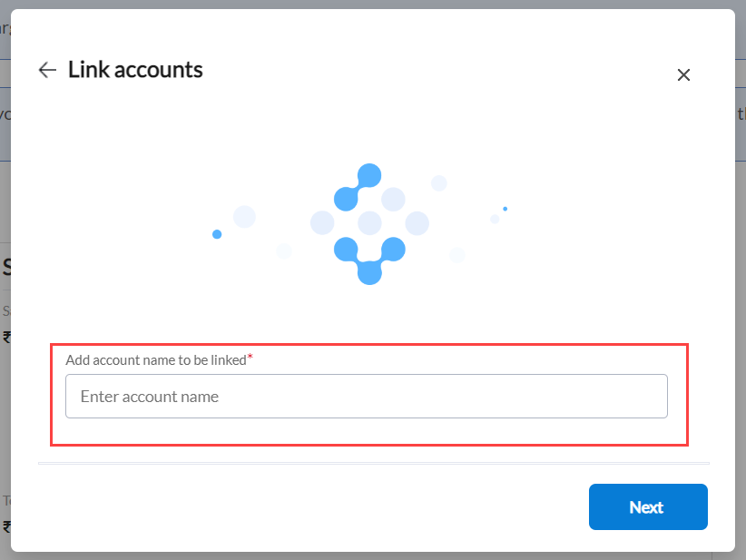Select the Add account name to be linked label

point(156,360)
